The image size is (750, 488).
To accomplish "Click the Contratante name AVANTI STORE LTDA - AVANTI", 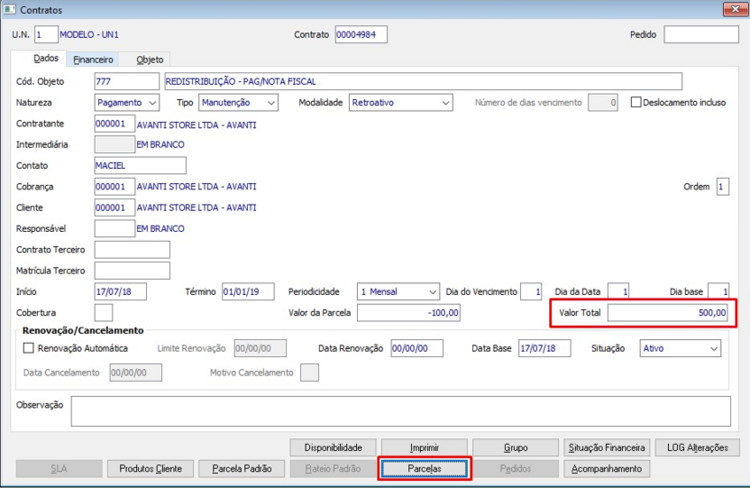I will click(x=197, y=125).
